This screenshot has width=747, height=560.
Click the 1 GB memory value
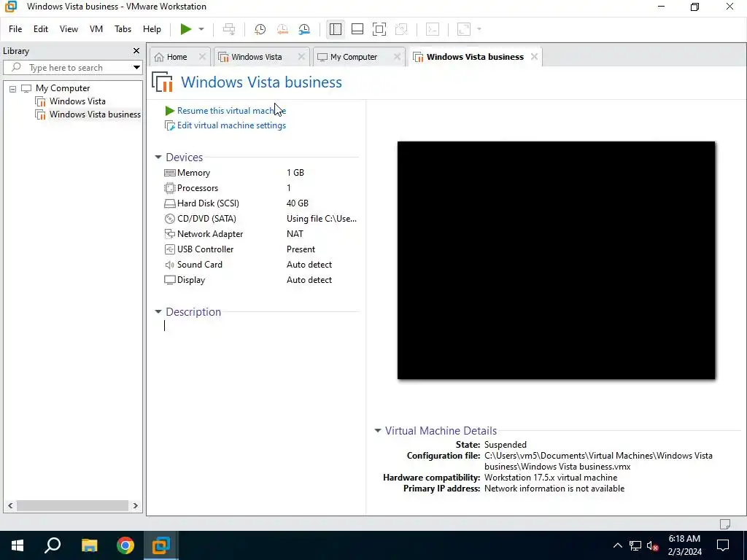295,173
